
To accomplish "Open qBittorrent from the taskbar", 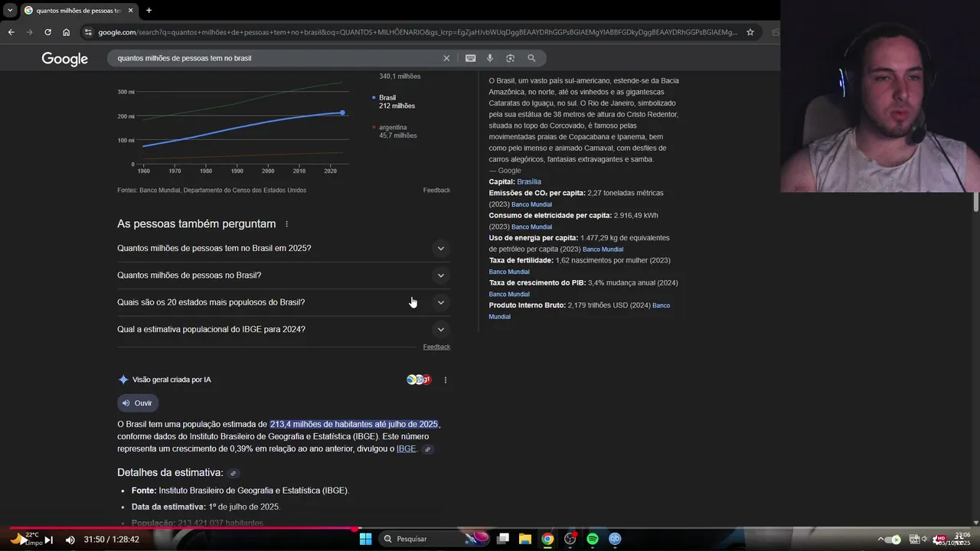I will tap(615, 539).
